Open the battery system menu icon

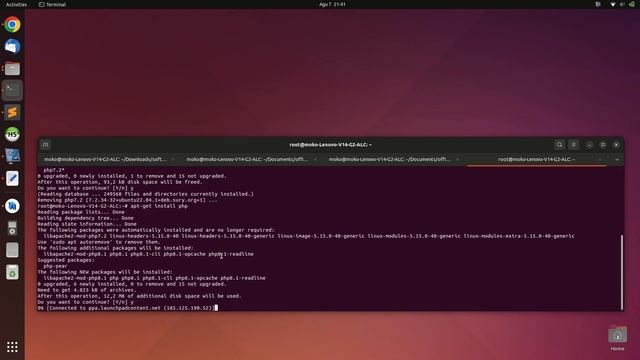[x=632, y=4]
